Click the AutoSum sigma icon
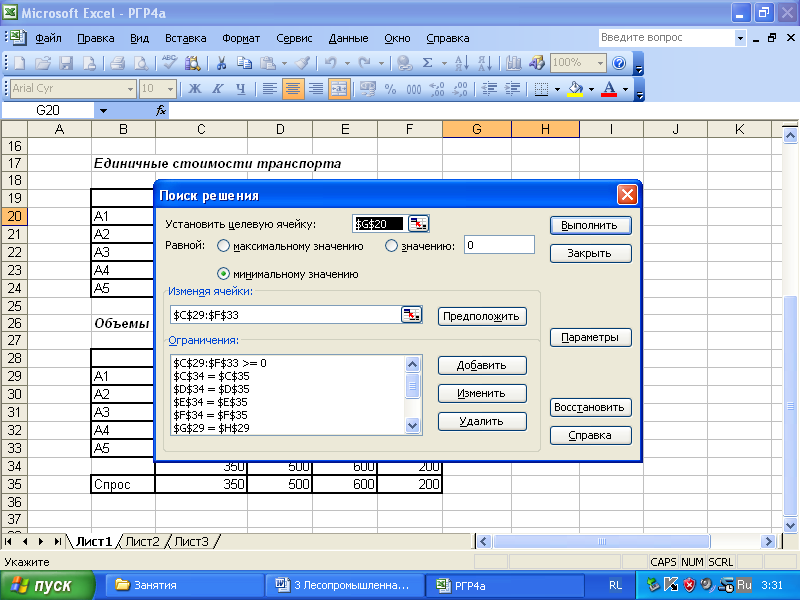The height and width of the screenshot is (600, 800). tap(428, 63)
